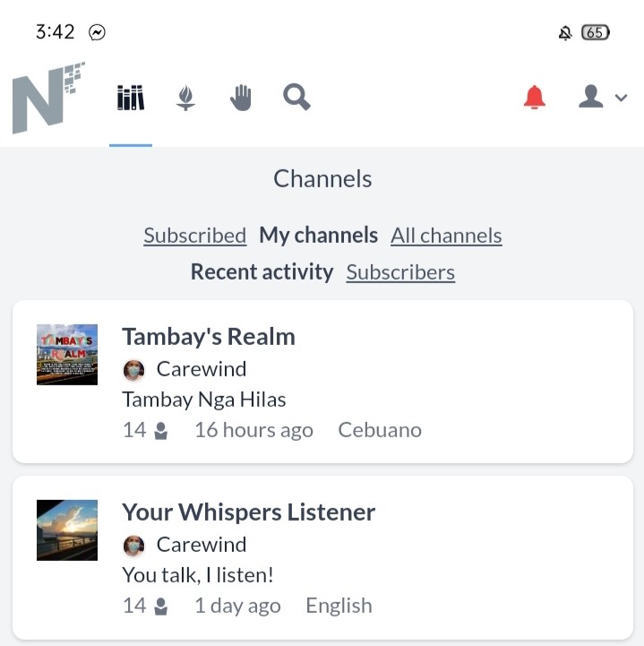Sort channels by Subscribers
This screenshot has width=644, height=646.
point(400,272)
